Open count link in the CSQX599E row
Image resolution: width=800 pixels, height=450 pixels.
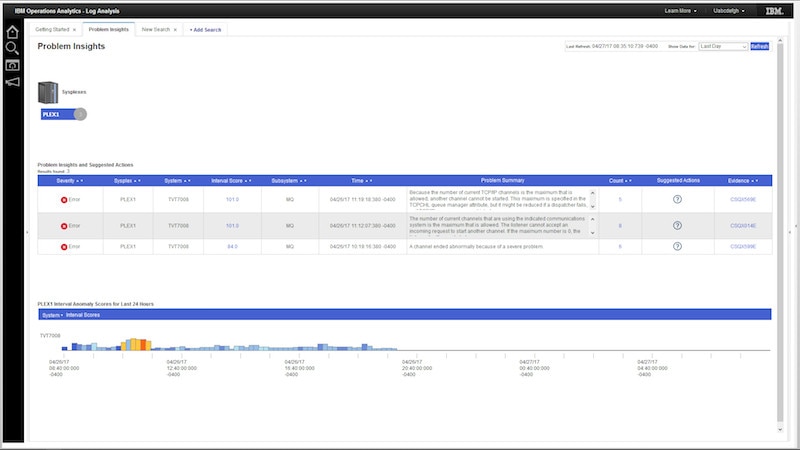[x=620, y=246]
